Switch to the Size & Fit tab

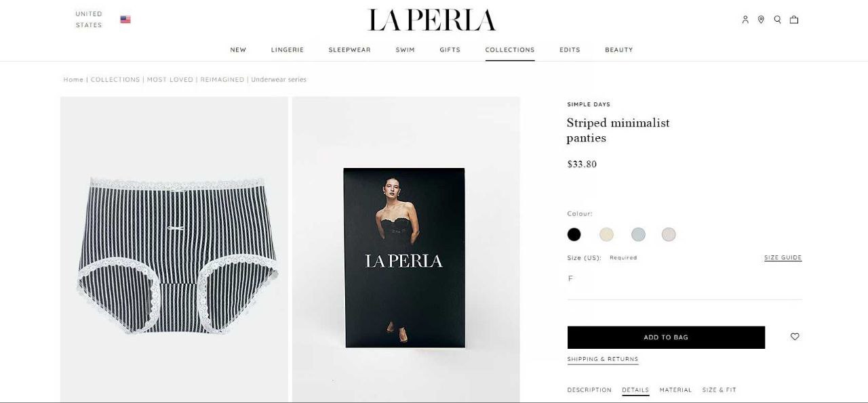[719, 390]
